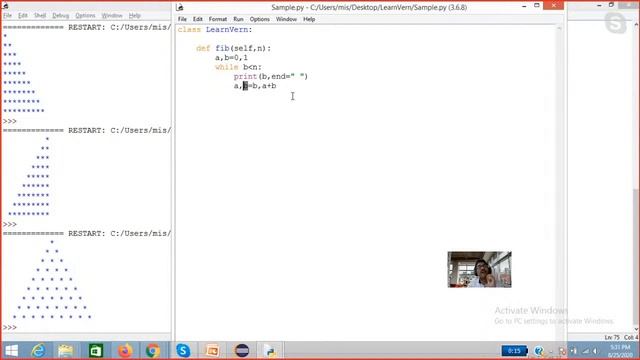Click the IDLE icon in Shell title bar

pos(5,6)
